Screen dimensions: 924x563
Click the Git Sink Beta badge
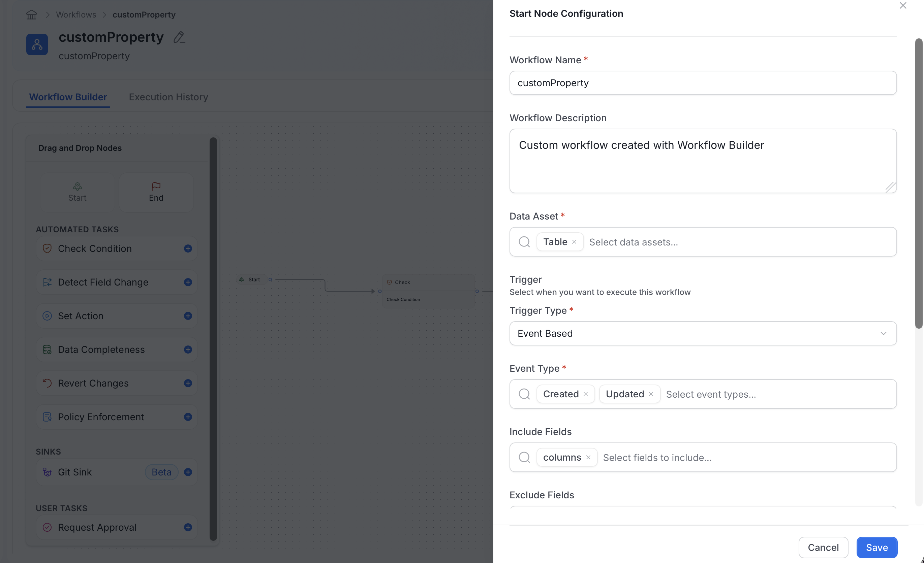coord(161,472)
